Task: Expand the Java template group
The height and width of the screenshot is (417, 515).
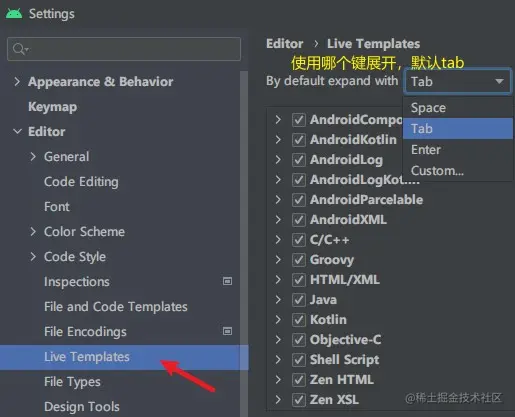Action: point(278,299)
